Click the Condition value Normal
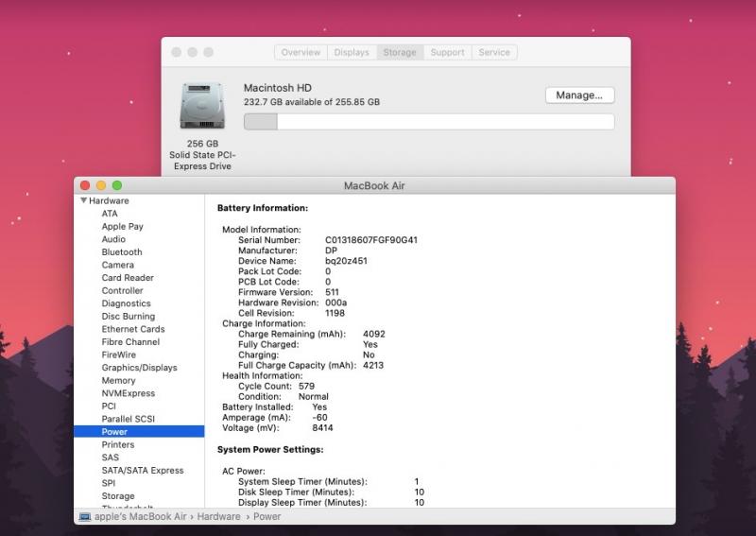Viewport: 756px width, 536px height. point(314,397)
